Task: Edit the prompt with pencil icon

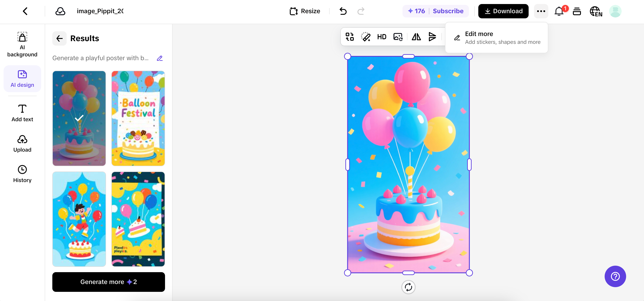Action: 160,58
